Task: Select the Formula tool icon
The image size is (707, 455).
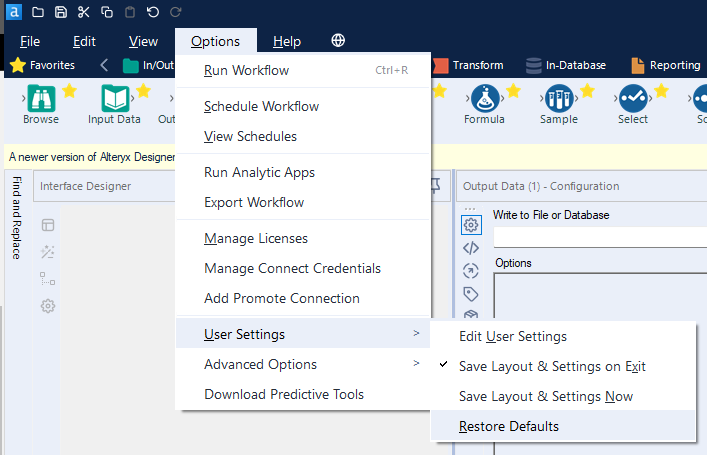Action: 484,99
